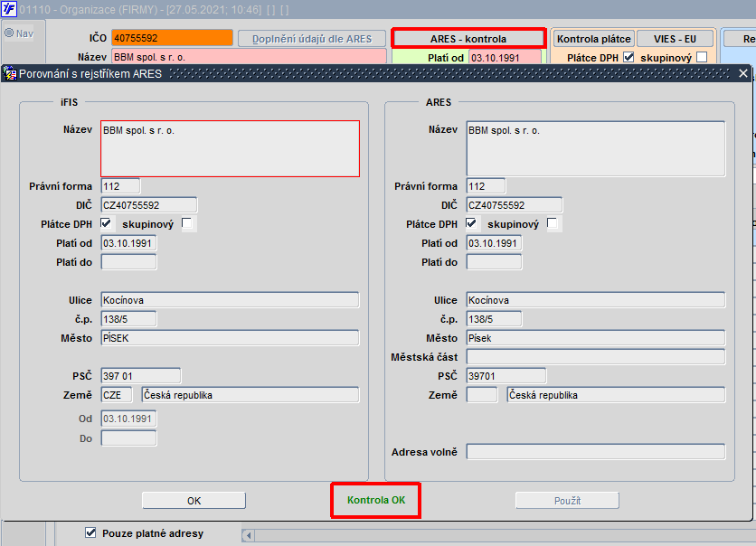Image resolution: width=756 pixels, height=546 pixels.
Task: Click ARES Země name Česká republika
Action: pos(616,395)
